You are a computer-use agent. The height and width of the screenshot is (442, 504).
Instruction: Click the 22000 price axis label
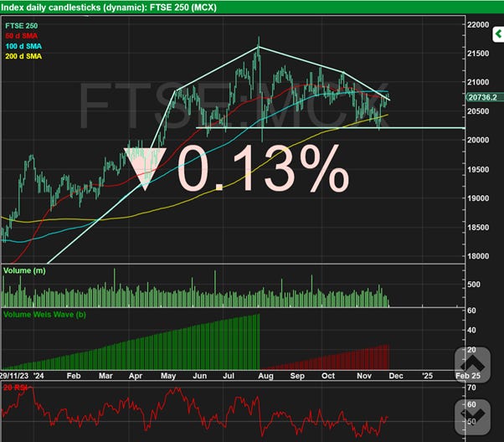tap(478, 25)
